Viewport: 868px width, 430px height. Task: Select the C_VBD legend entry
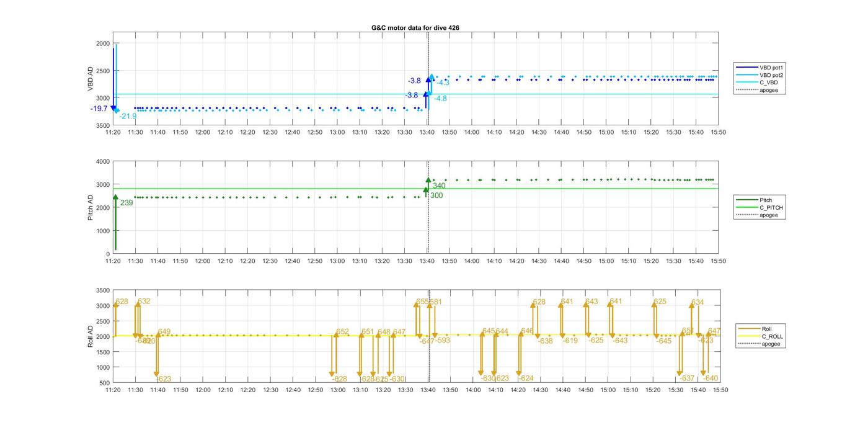coord(756,83)
